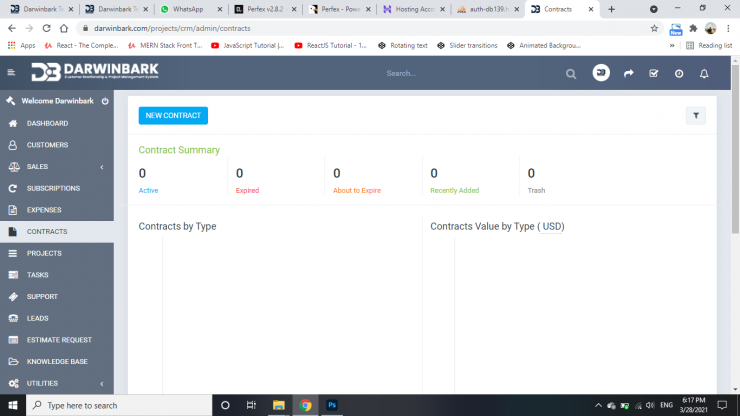Open the todo checklist icon
Screen dimensions: 740x416
[x=654, y=73]
